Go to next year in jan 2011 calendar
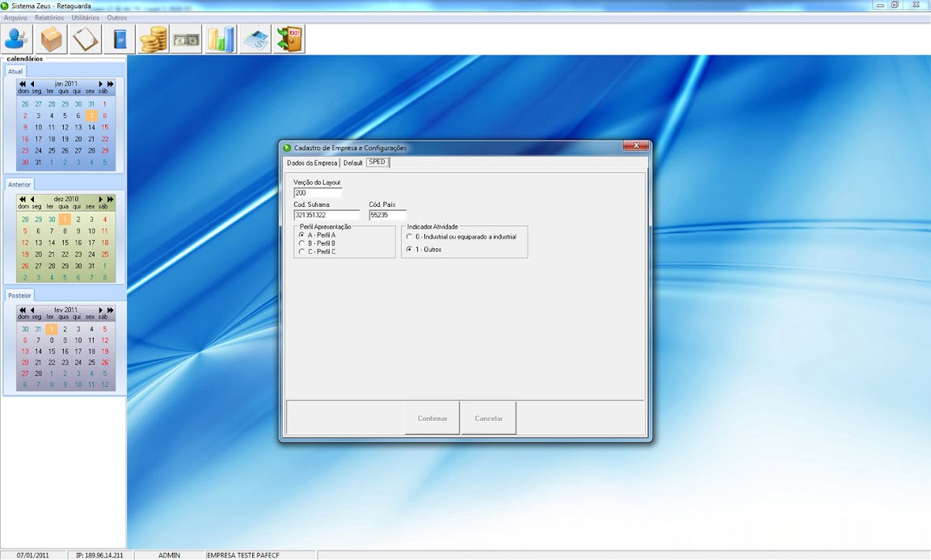 (x=110, y=84)
